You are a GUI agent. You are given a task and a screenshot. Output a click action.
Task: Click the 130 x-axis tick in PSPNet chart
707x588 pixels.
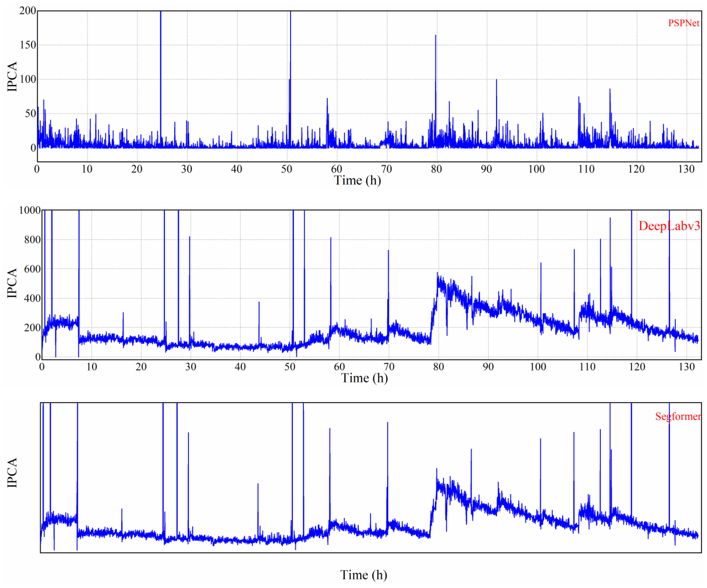[686, 169]
